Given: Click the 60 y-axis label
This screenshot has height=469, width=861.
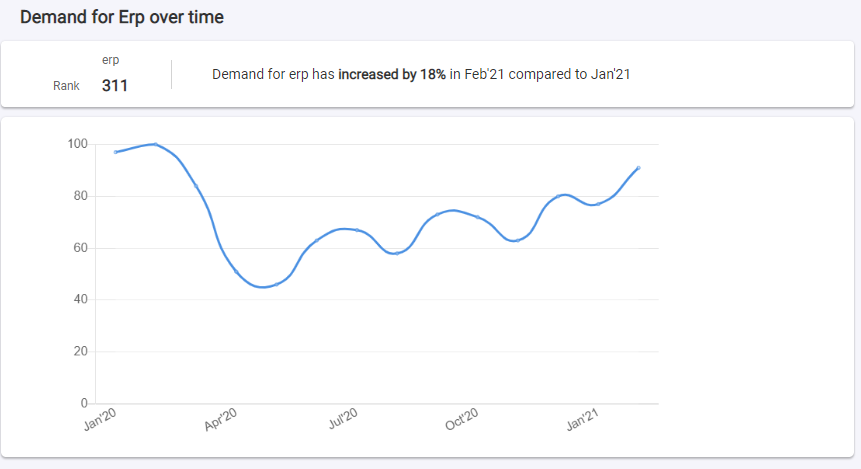Looking at the screenshot, I should (80, 248).
